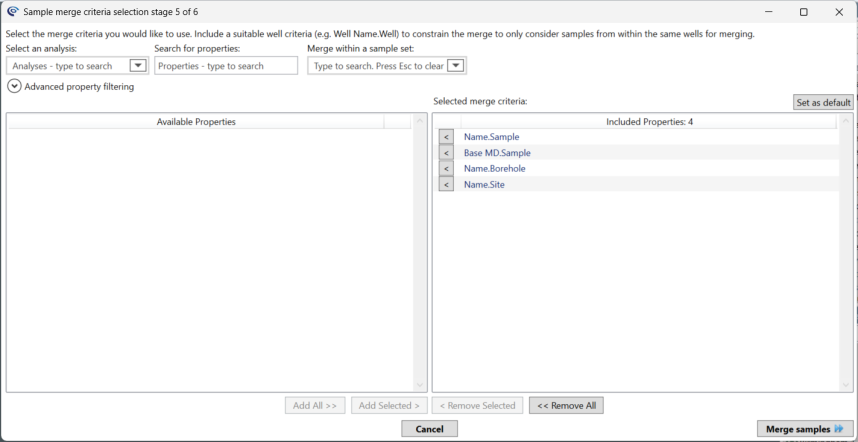This screenshot has height=442, width=858.
Task: Click the application icon in title bar
Action: 12,12
